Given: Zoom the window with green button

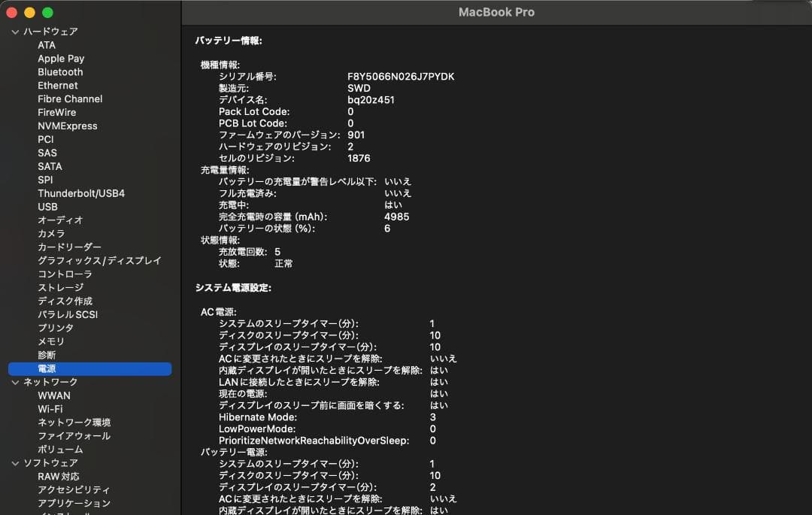Looking at the screenshot, I should (x=47, y=13).
